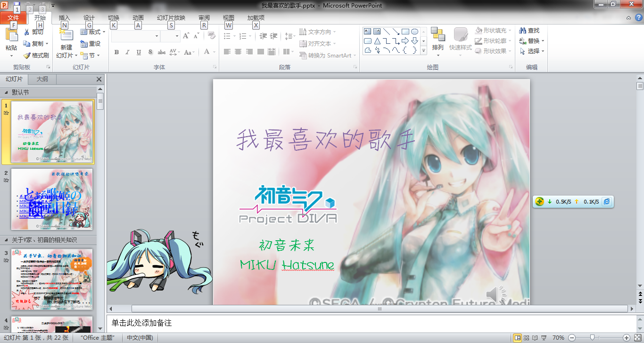
Task: Open the 节 section dropdown
Action: (x=90, y=55)
